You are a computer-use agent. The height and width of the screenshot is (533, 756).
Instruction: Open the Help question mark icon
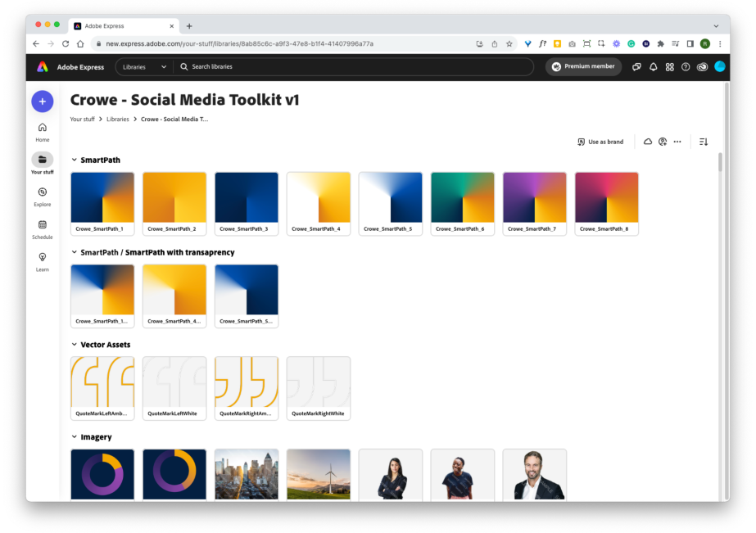(686, 66)
